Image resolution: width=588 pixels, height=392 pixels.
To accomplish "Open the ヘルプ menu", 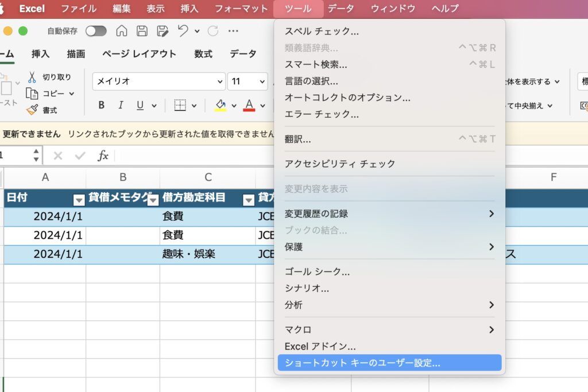I will [445, 9].
